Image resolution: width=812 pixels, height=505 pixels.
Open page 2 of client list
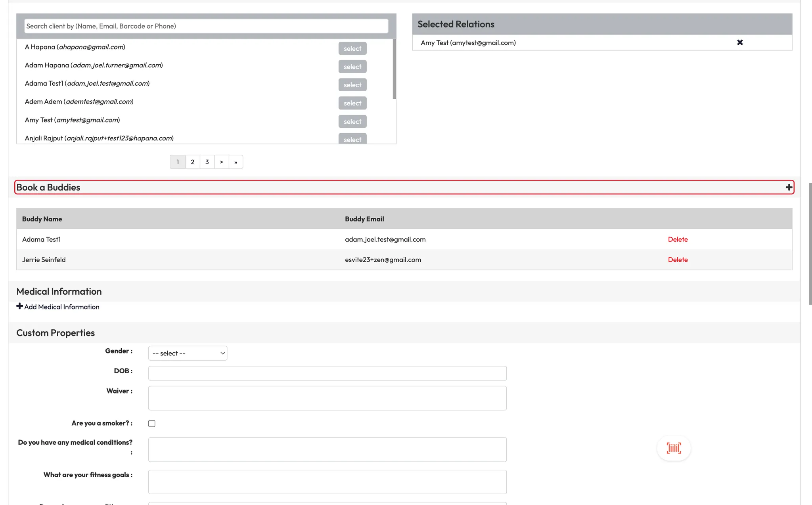tap(192, 162)
